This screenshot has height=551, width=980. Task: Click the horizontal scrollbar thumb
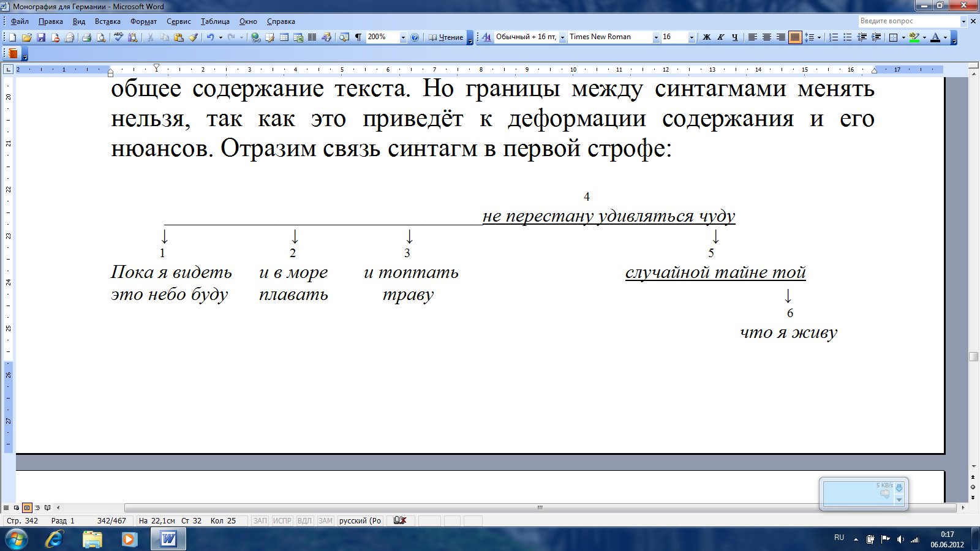(540, 508)
